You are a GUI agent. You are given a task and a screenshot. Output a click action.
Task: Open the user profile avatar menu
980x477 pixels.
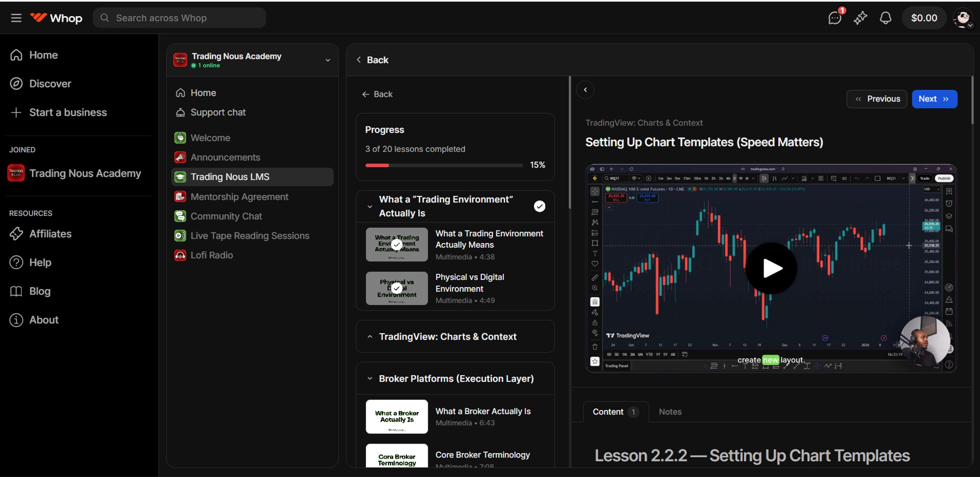pyautogui.click(x=963, y=18)
